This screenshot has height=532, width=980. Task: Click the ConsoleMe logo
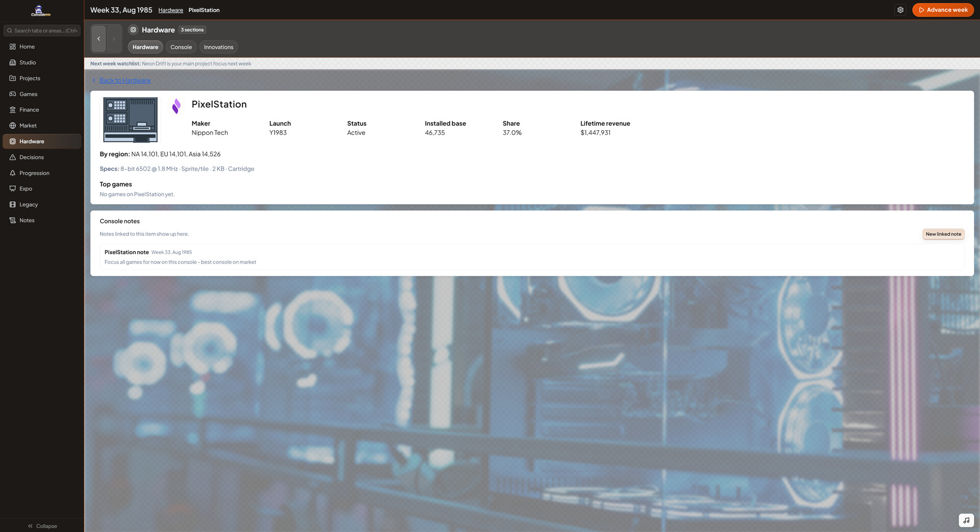41,10
